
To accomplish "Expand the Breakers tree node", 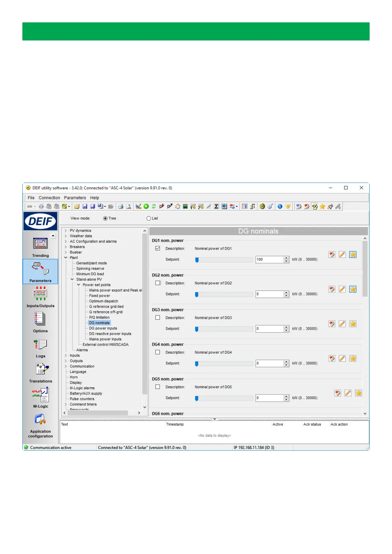I will click(66, 247).
